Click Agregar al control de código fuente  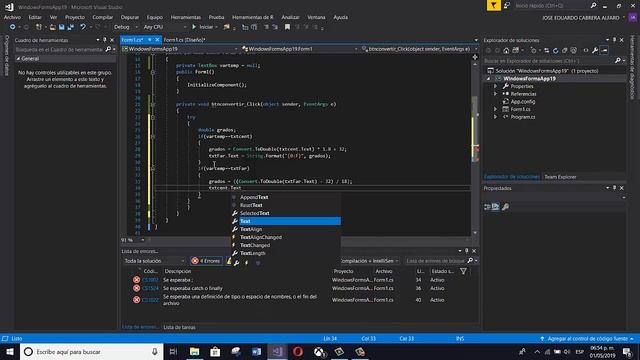click(x=587, y=338)
